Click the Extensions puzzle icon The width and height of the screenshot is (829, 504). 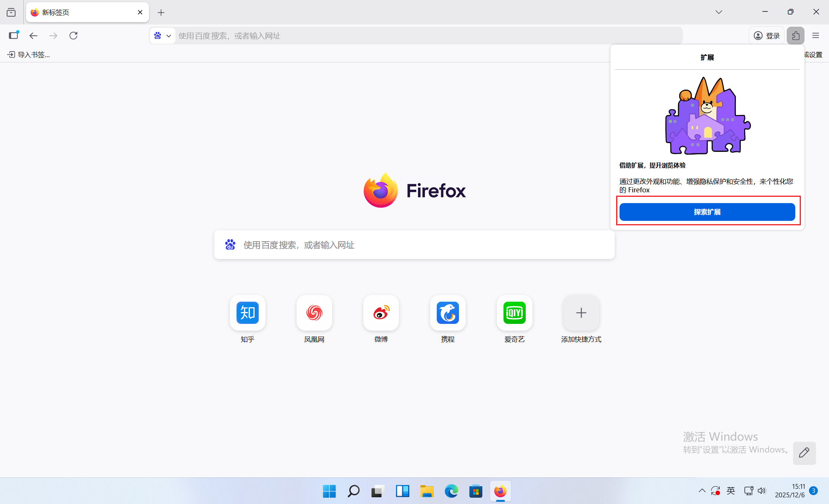pyautogui.click(x=795, y=36)
